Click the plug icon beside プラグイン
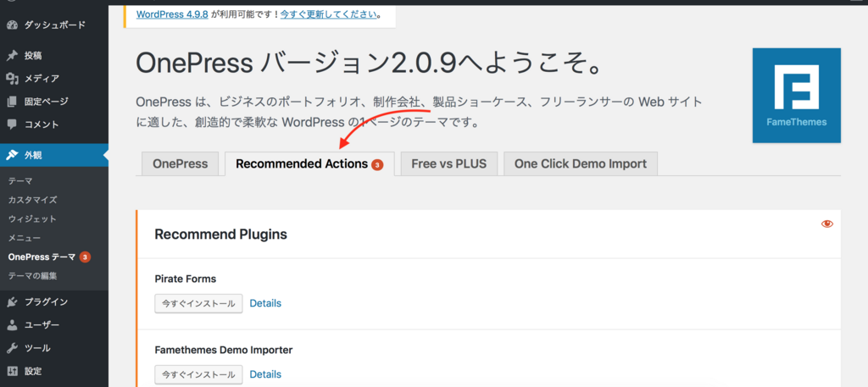Viewport: 868px width, 387px height. coord(12,301)
